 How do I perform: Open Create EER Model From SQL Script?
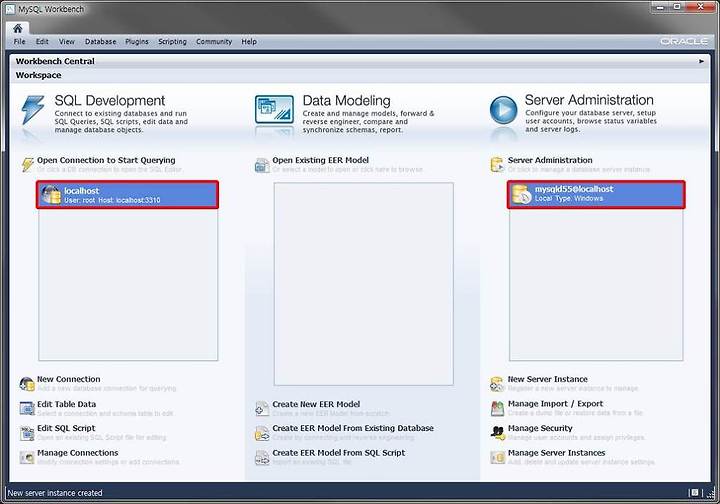[339, 453]
